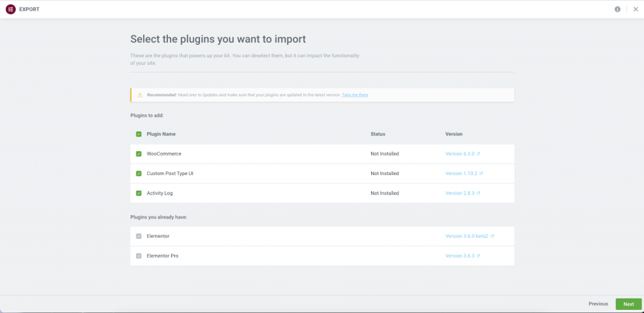Click the disabled Elementor checkbox
The width and height of the screenshot is (644, 313).
pos(139,236)
